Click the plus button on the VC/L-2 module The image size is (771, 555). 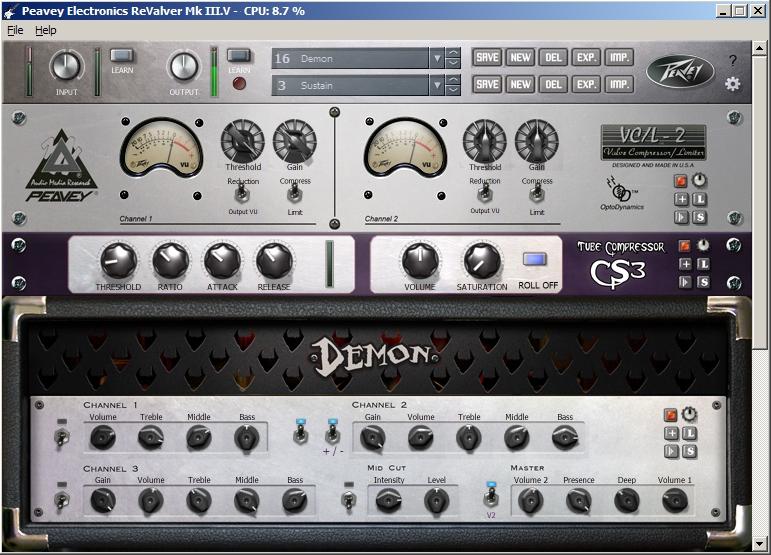pos(681,199)
